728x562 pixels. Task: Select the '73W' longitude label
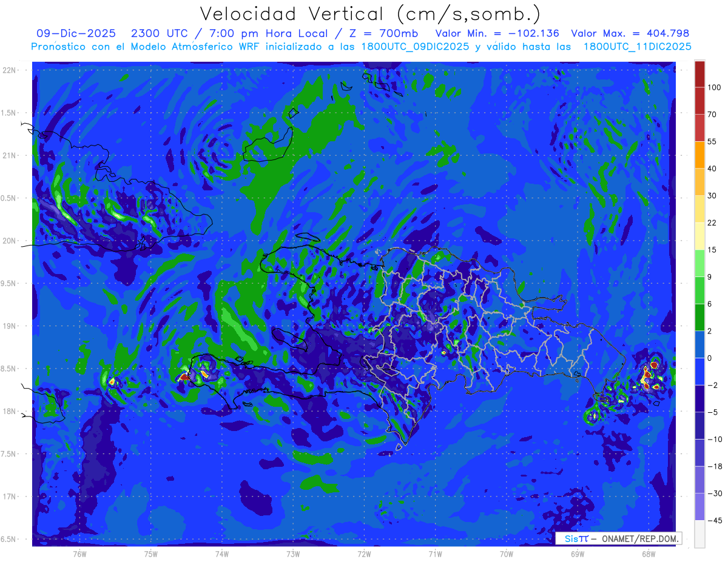tap(293, 554)
